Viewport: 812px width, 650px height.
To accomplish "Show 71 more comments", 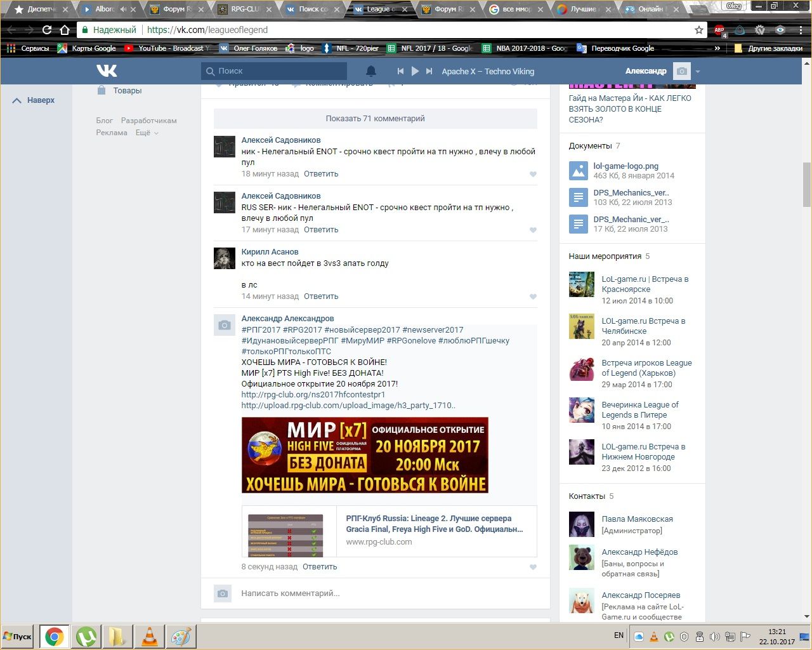I will (x=375, y=119).
